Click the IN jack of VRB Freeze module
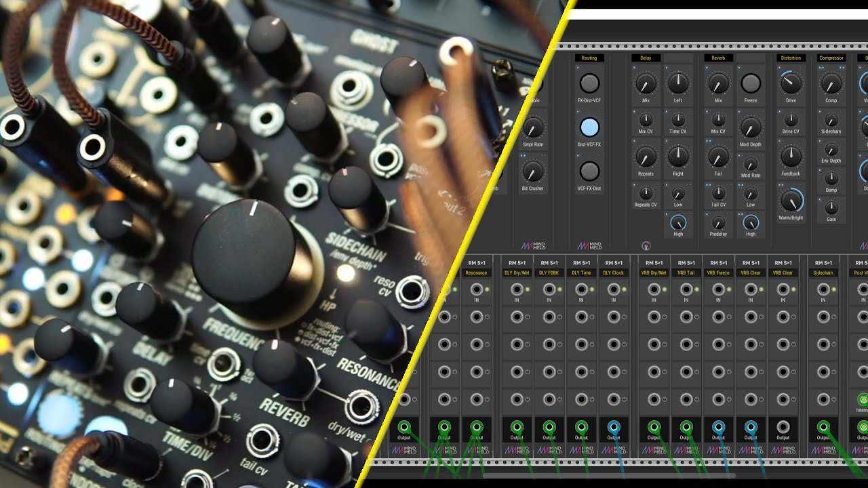 pos(719,289)
